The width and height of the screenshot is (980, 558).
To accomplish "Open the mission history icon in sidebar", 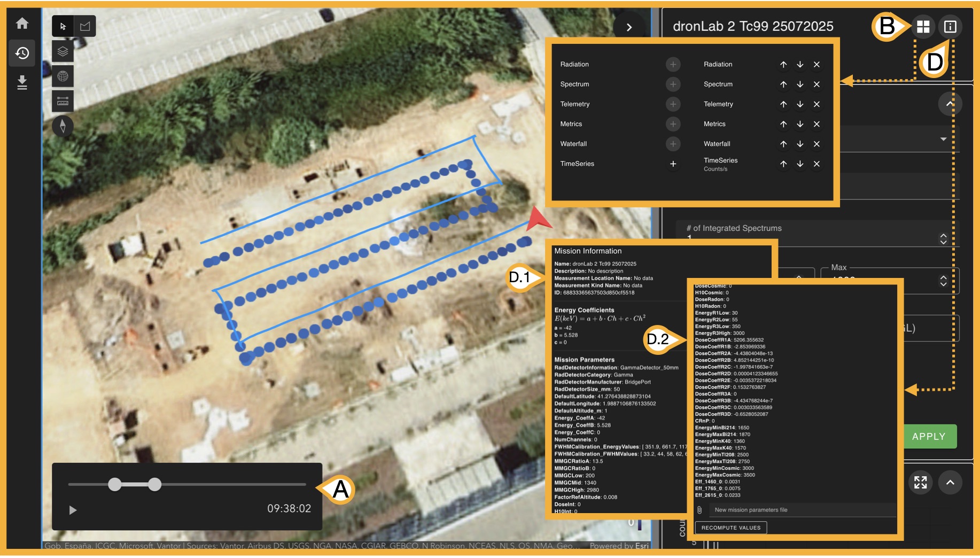I will click(x=22, y=53).
